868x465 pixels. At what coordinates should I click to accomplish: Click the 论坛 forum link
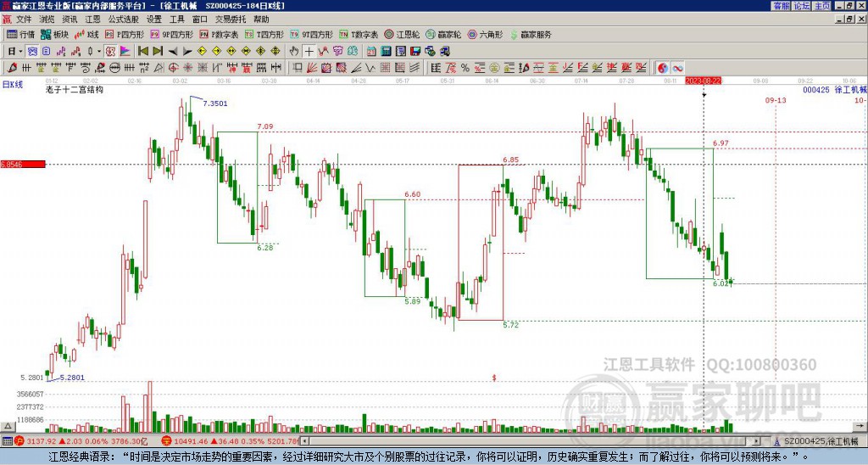coord(802,6)
